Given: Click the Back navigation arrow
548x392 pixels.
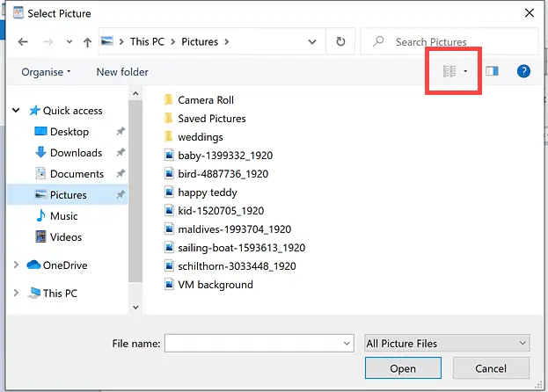Looking at the screenshot, I should [23, 41].
